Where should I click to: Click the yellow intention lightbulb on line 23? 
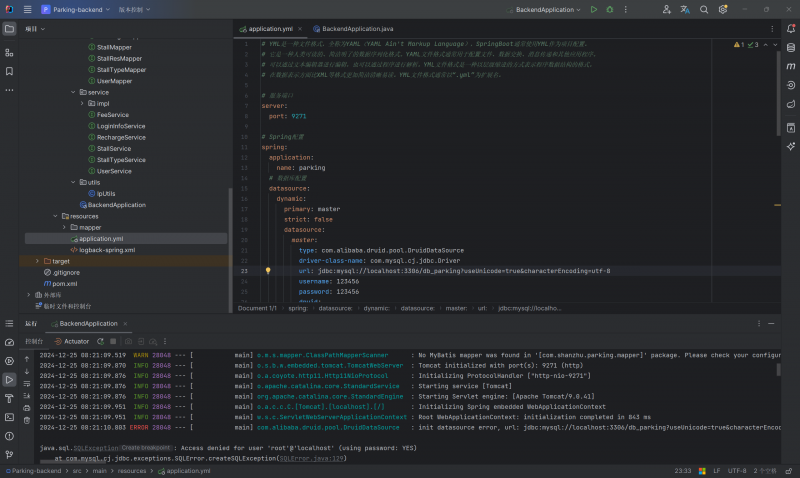pos(268,271)
